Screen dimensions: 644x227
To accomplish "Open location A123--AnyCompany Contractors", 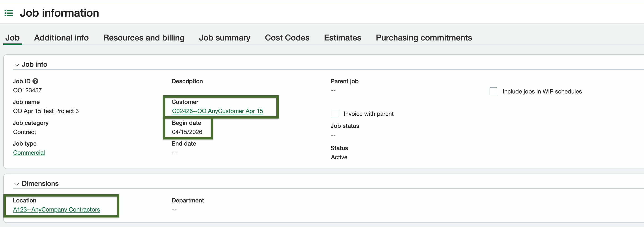I will [57, 209].
